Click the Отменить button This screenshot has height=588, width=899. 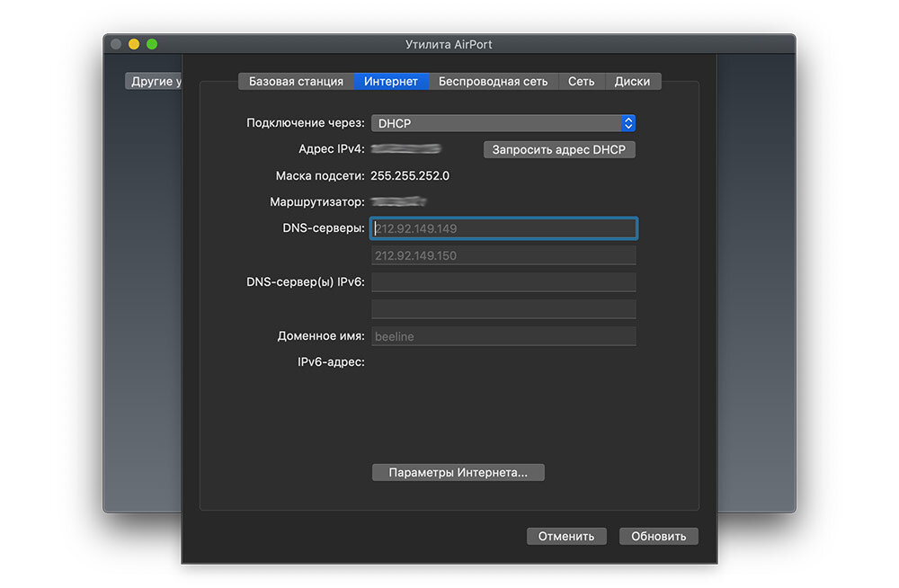point(566,536)
